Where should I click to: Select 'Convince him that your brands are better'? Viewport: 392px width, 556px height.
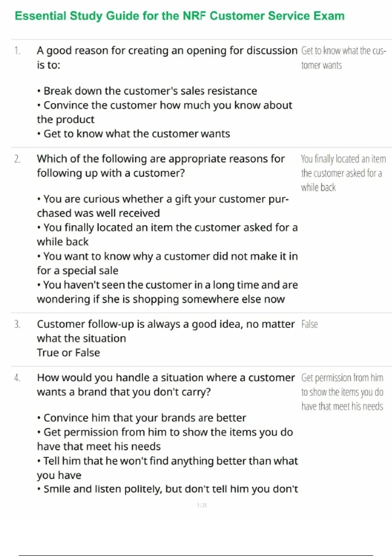coord(145,418)
